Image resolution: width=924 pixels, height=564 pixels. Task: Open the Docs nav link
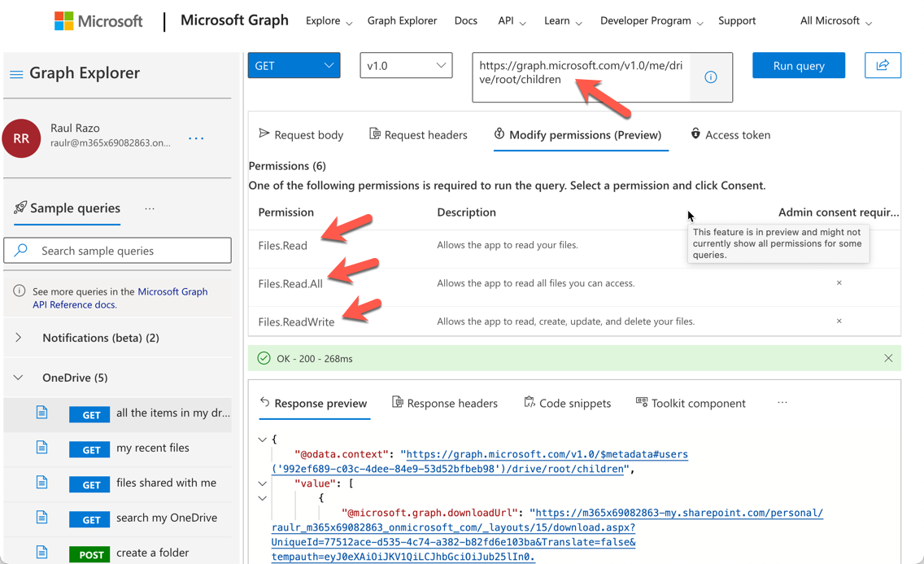point(465,20)
